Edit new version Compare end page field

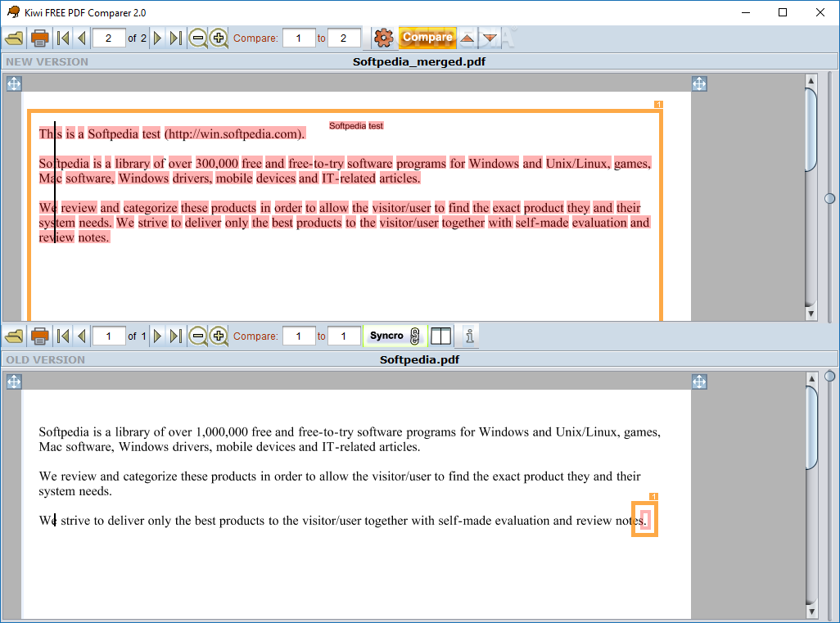tap(343, 38)
